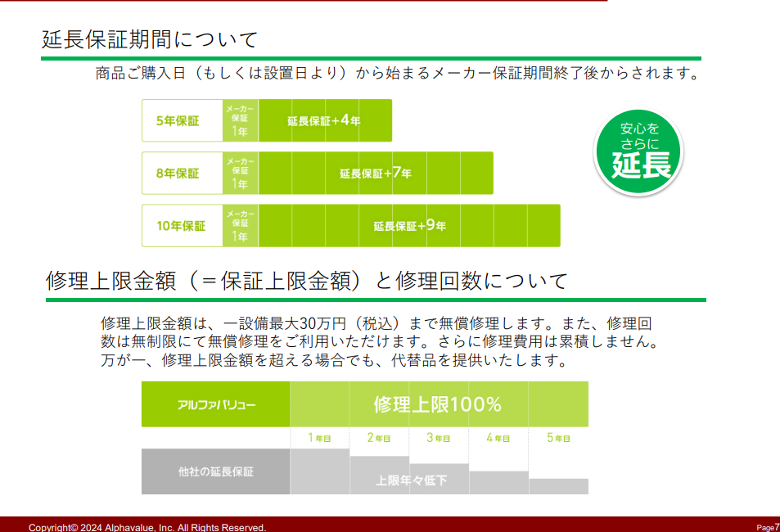
Task: Select the 10年保証 label box
Action: click(x=182, y=226)
